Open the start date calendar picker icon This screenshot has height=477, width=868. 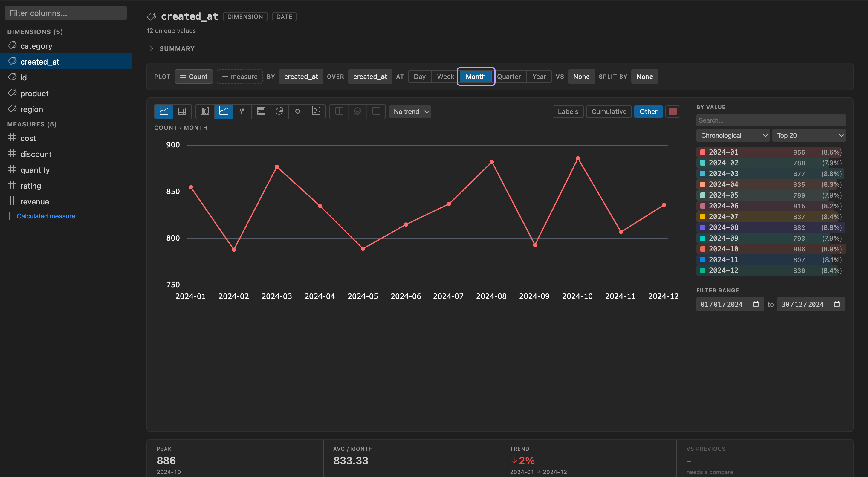[756, 304]
